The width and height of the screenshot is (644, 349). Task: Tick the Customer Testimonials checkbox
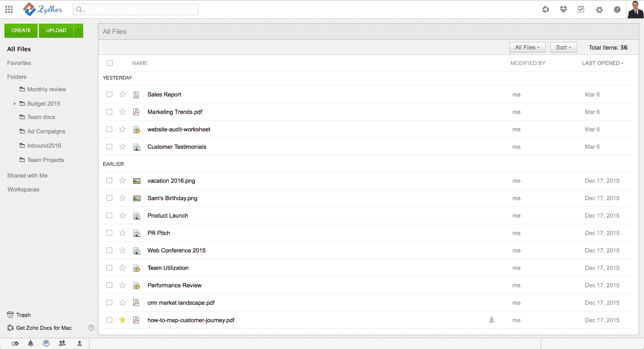(x=109, y=147)
